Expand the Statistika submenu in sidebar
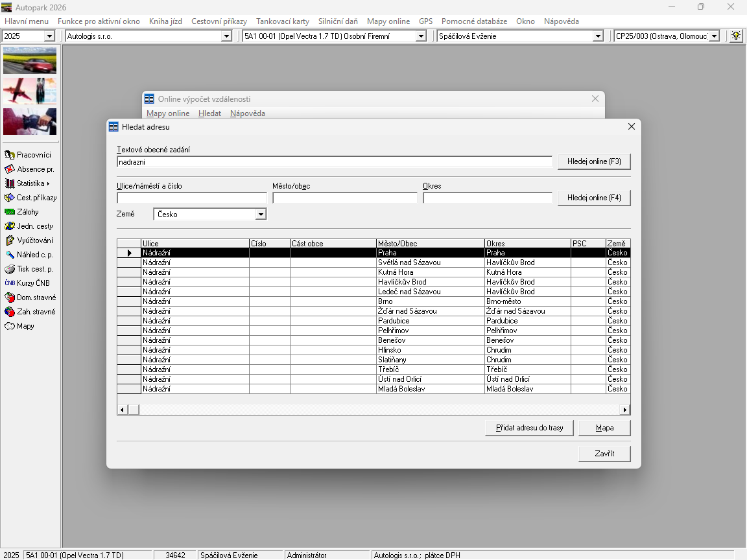 click(x=32, y=183)
